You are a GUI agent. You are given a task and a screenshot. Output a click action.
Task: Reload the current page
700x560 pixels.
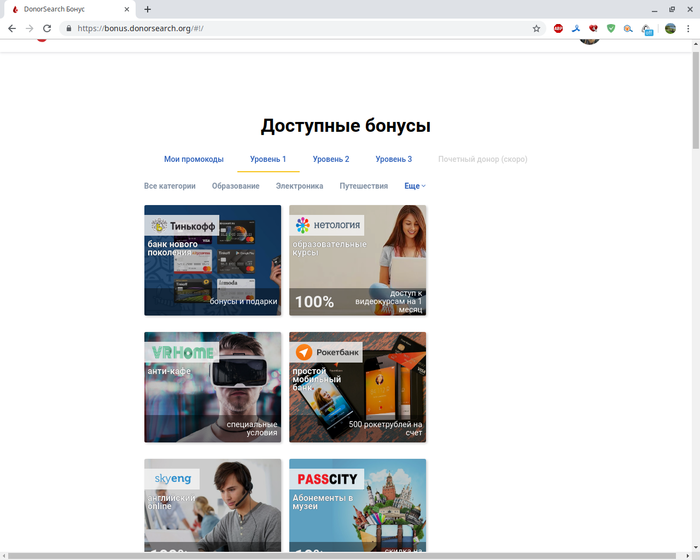47,29
